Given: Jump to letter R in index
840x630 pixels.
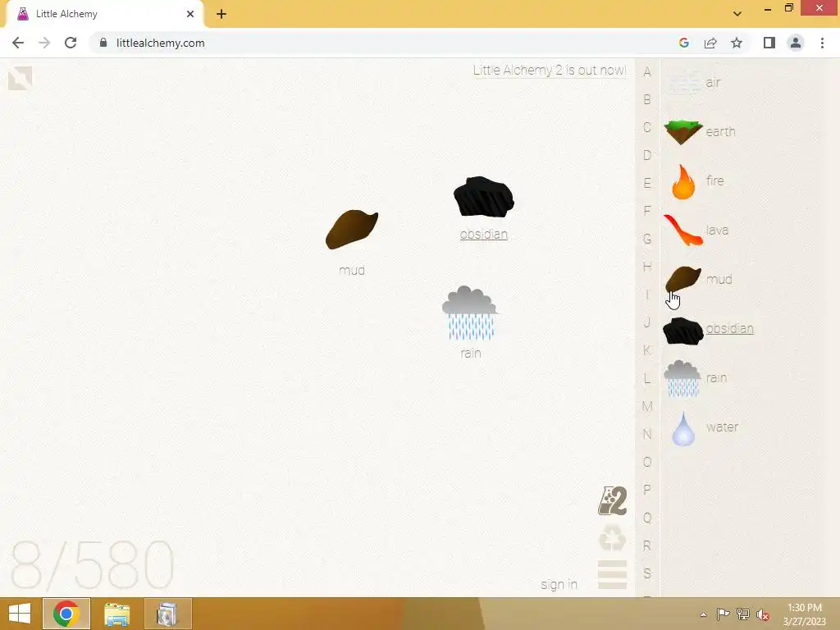Looking at the screenshot, I should point(647,546).
